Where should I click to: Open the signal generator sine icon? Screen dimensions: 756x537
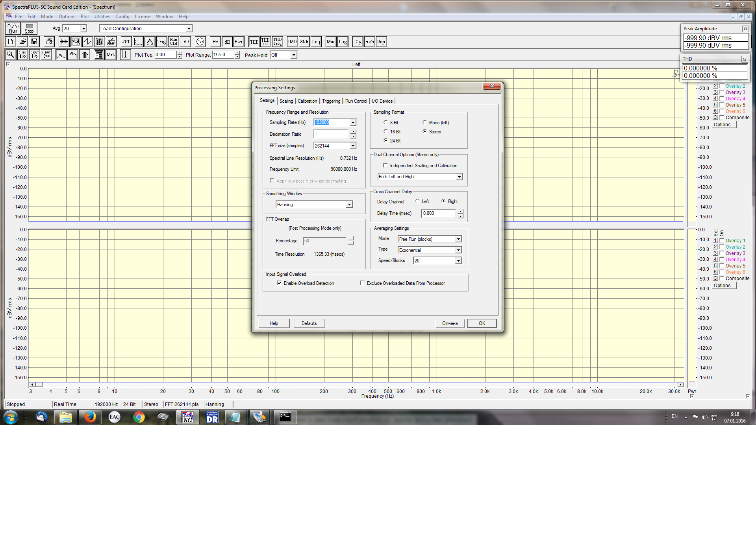tap(200, 42)
